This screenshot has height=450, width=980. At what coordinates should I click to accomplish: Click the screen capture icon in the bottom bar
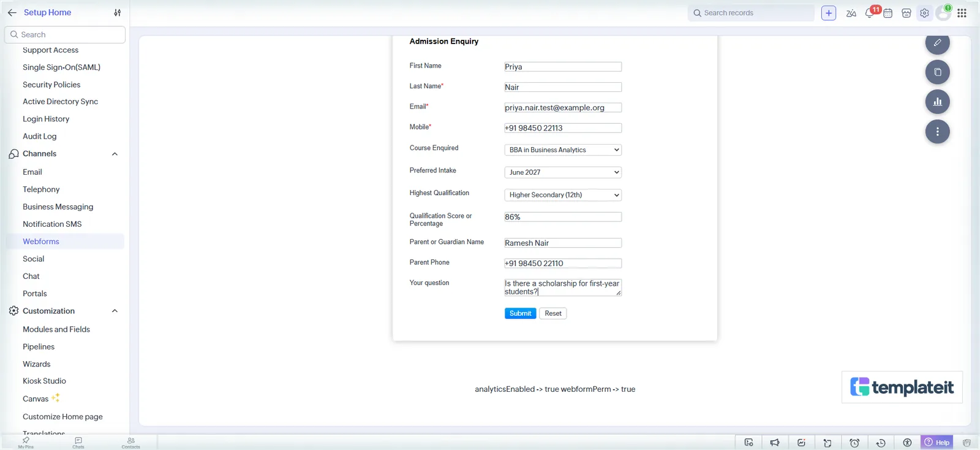pyautogui.click(x=748, y=443)
